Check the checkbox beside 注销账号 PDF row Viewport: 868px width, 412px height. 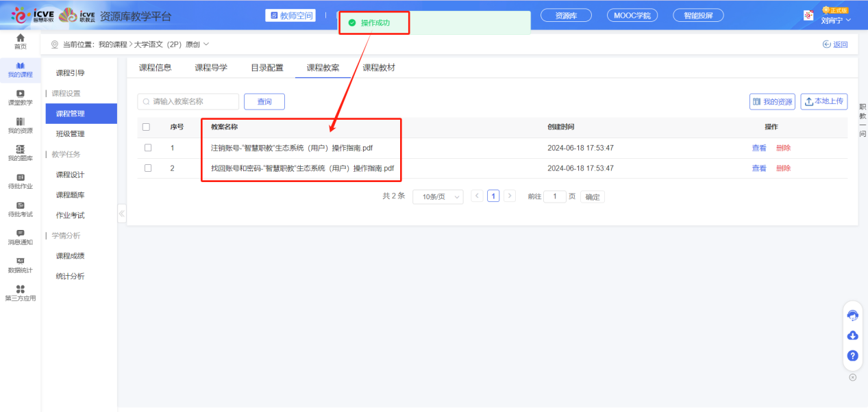click(x=147, y=148)
